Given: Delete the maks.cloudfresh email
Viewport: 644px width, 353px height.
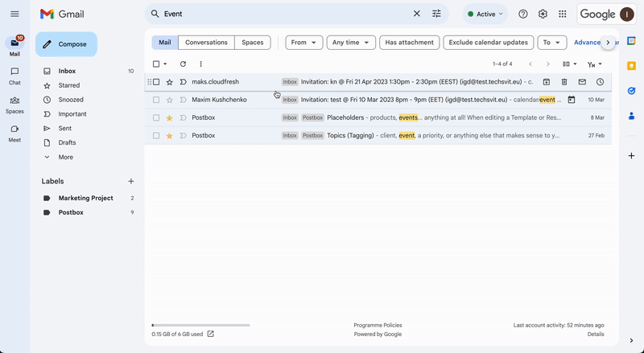Looking at the screenshot, I should click(564, 82).
